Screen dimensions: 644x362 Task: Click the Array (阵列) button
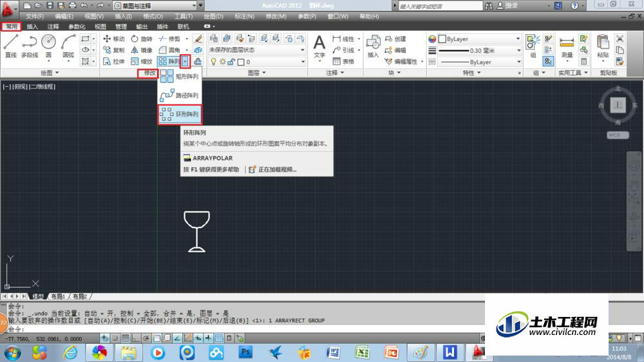click(x=169, y=61)
